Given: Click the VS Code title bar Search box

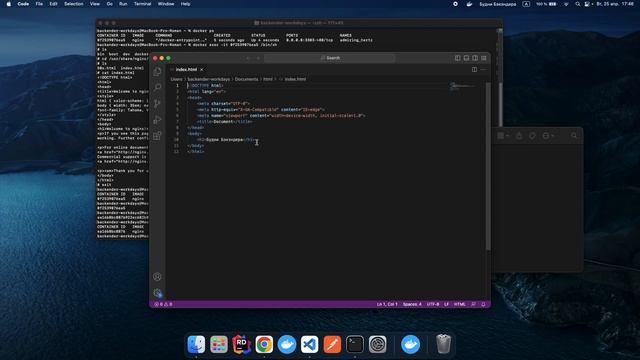Looking at the screenshot, I should pyautogui.click(x=330, y=58).
